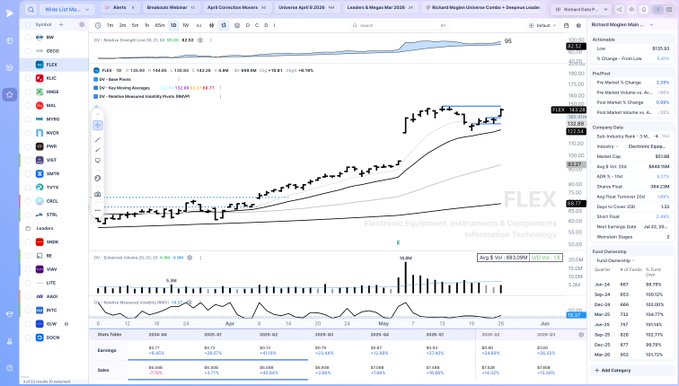Click the compare symbols arrows icon
Image resolution: width=679 pixels, height=386 pixels.
(x=223, y=26)
